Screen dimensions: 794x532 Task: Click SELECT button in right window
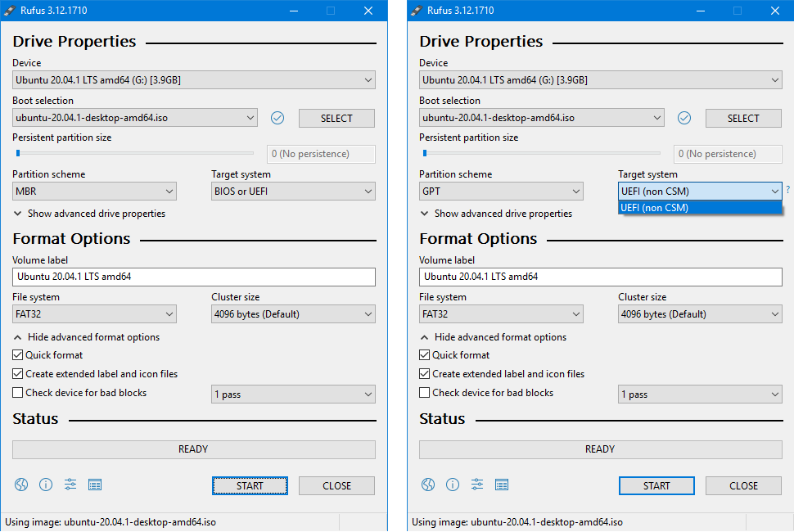pos(743,118)
